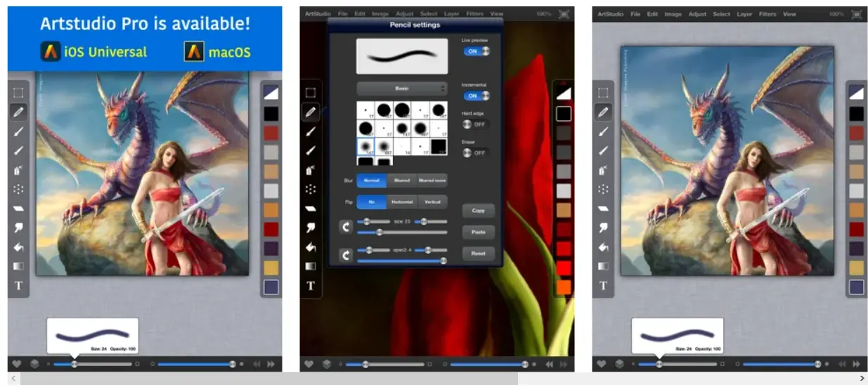Click the iOS Universal link text
This screenshot has width=868, height=387.
(105, 52)
